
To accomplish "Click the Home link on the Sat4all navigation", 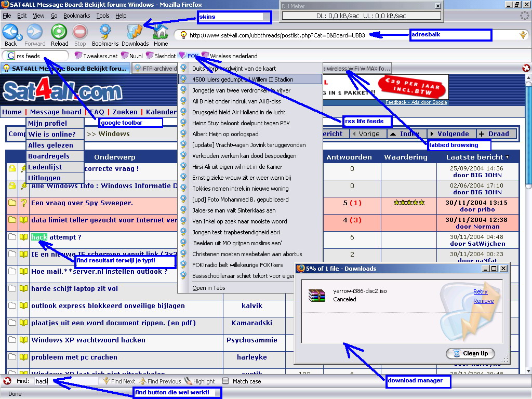I will coord(11,112).
